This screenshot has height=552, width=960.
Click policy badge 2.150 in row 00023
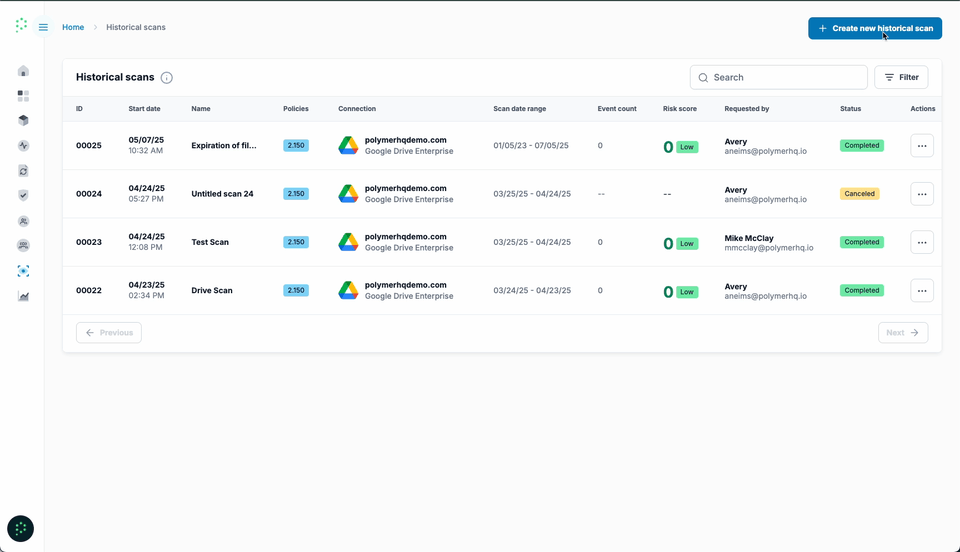296,242
